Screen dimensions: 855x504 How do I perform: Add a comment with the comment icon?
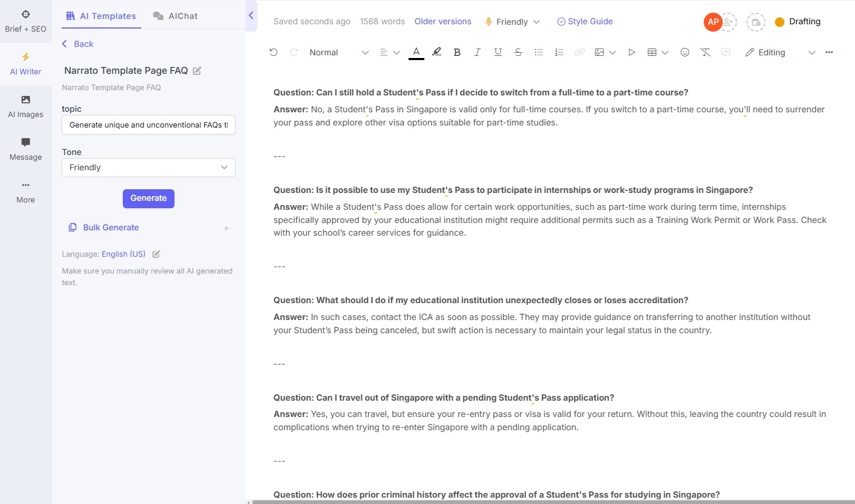(x=726, y=52)
